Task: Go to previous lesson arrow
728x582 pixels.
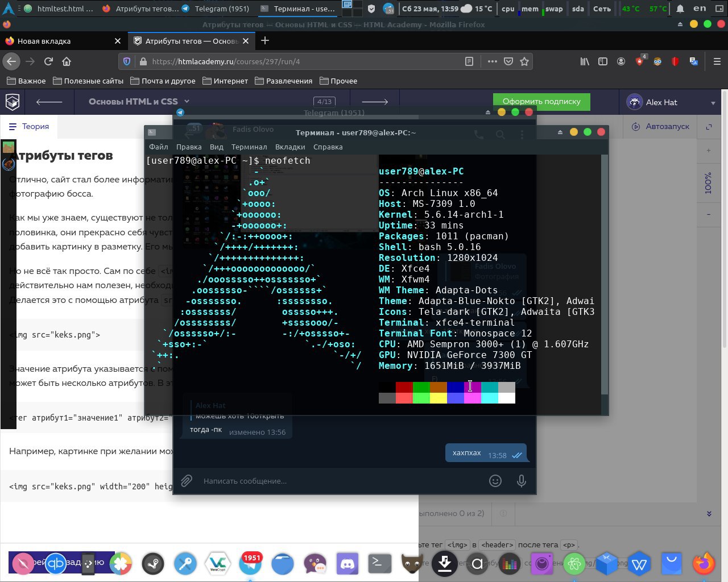Action: [x=49, y=102]
